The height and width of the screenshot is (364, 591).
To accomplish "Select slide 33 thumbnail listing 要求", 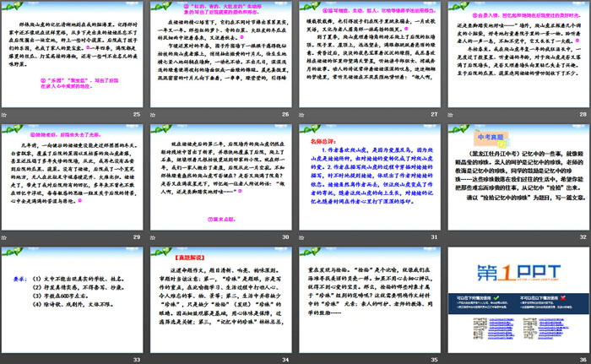I will pyautogui.click(x=72, y=300).
